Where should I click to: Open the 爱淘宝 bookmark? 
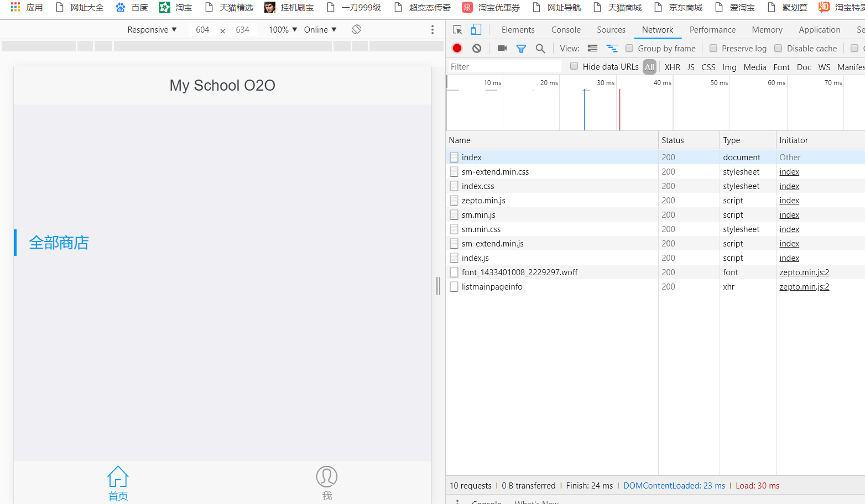(735, 7)
